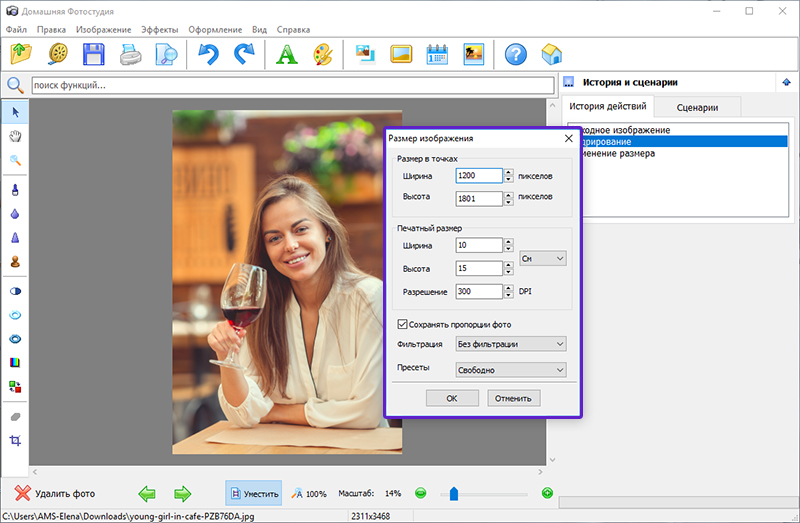Image resolution: width=800 pixels, height=523 pixels.
Task: Click Удалить фото button
Action: [x=55, y=493]
